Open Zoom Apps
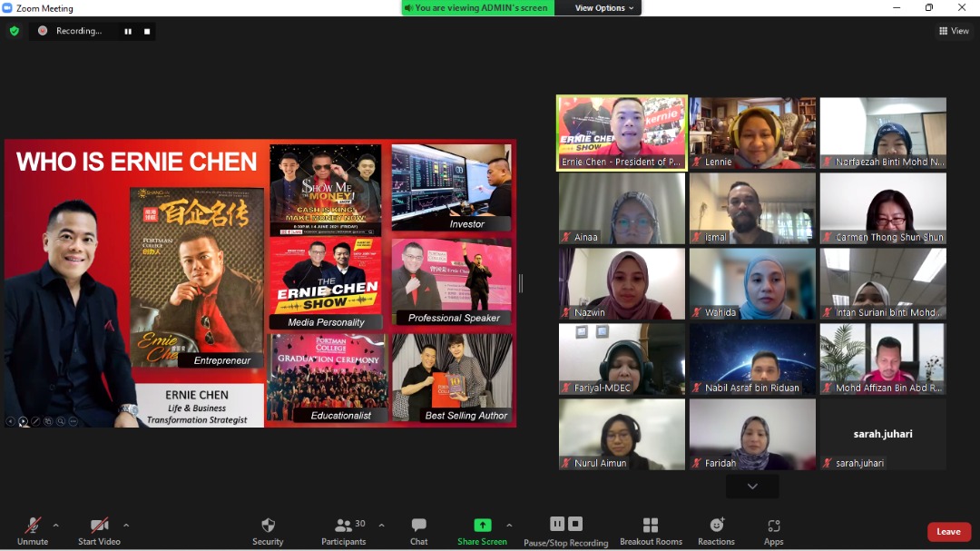This screenshot has width=980, height=551. point(774,532)
